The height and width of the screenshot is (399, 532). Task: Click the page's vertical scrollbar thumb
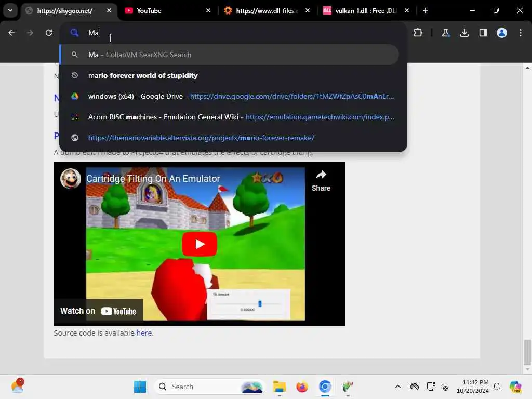tap(527, 352)
